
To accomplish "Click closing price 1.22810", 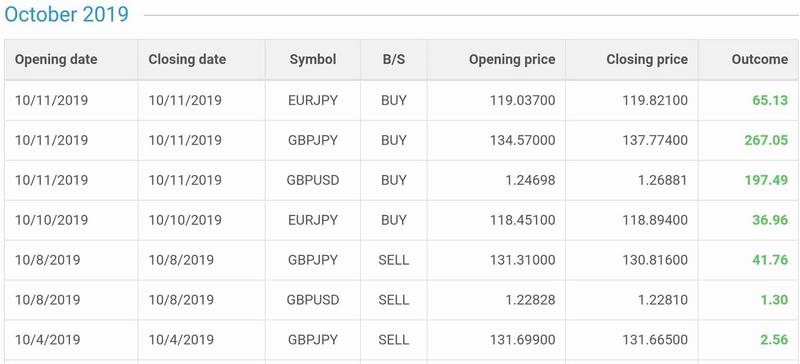I will pos(663,300).
